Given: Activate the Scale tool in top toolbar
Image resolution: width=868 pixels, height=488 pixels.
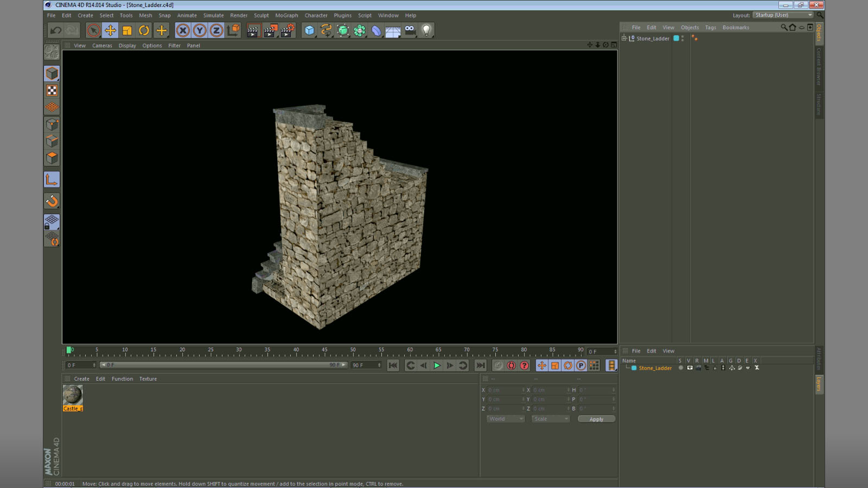Looking at the screenshot, I should point(127,30).
